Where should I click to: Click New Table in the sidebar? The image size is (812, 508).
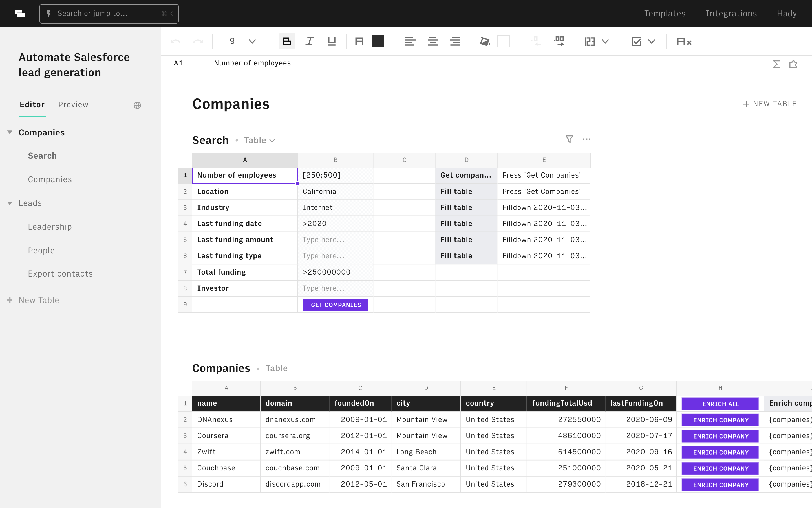click(x=34, y=300)
